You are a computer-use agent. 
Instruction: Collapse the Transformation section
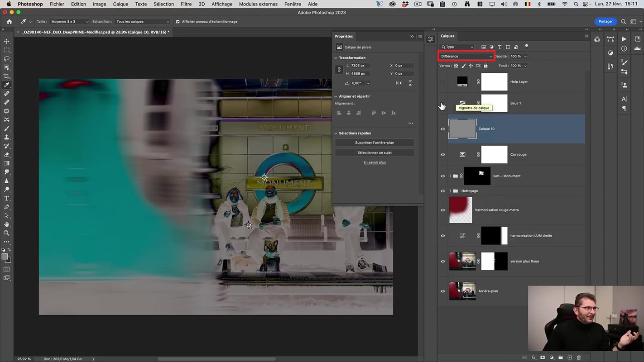click(336, 58)
